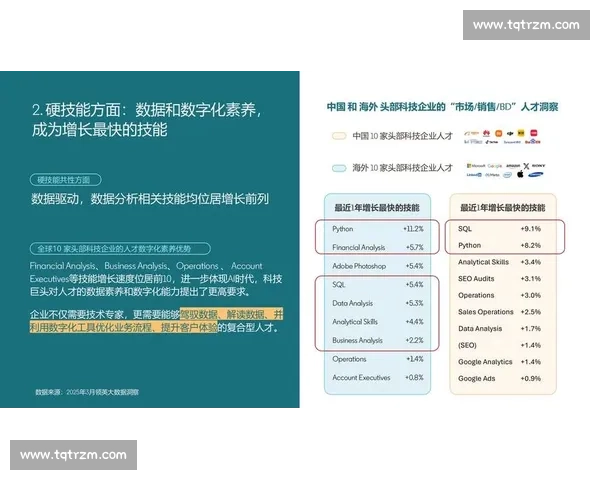Click the yellow Meituan logo

point(521,133)
